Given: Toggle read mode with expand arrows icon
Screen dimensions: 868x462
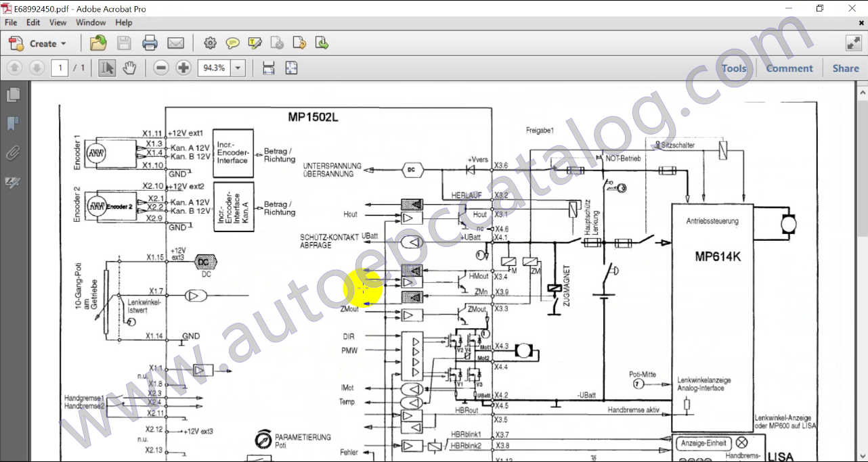Looking at the screenshot, I should (x=853, y=43).
